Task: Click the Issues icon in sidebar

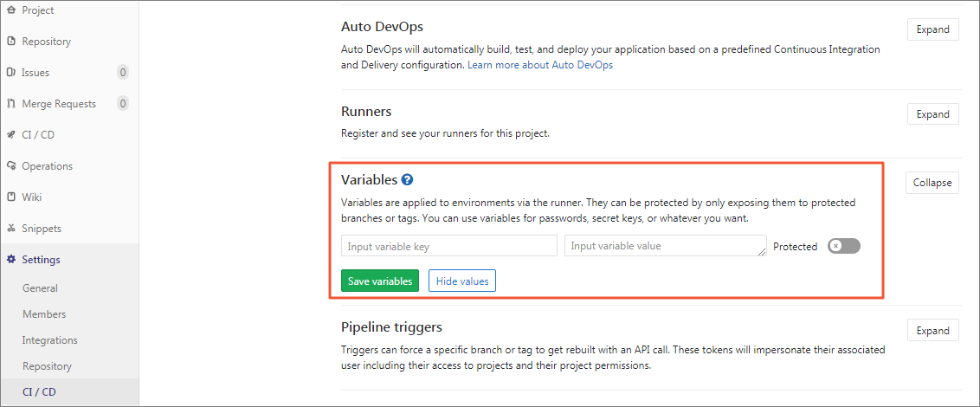Action: 10,73
